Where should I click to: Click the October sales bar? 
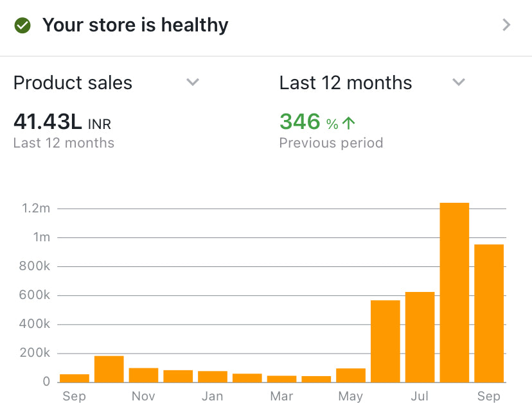pyautogui.click(x=109, y=369)
